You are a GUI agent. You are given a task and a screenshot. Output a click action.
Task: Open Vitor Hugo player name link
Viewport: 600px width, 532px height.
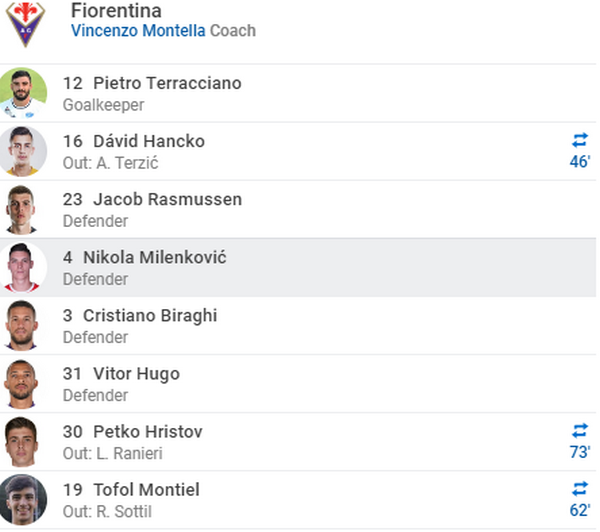(136, 373)
